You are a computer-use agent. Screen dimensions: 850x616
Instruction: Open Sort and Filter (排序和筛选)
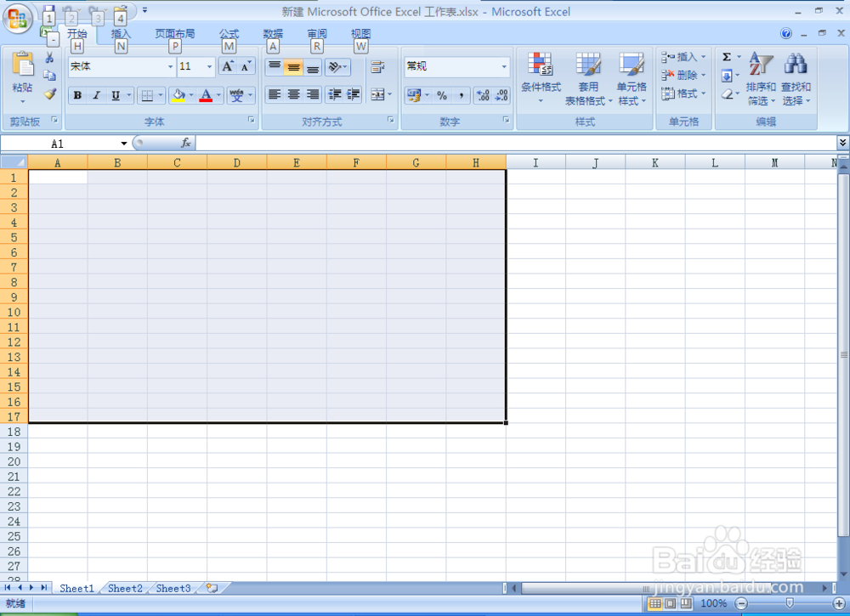[x=761, y=78]
